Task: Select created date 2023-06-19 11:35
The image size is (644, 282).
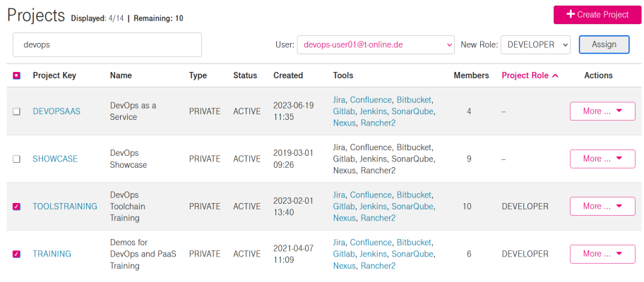Action: coord(294,111)
